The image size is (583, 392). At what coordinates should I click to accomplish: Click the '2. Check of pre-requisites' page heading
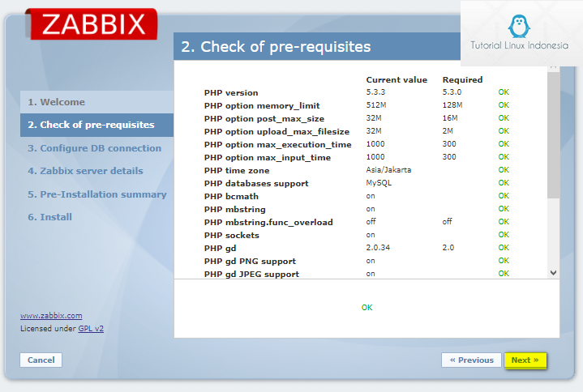tap(276, 47)
